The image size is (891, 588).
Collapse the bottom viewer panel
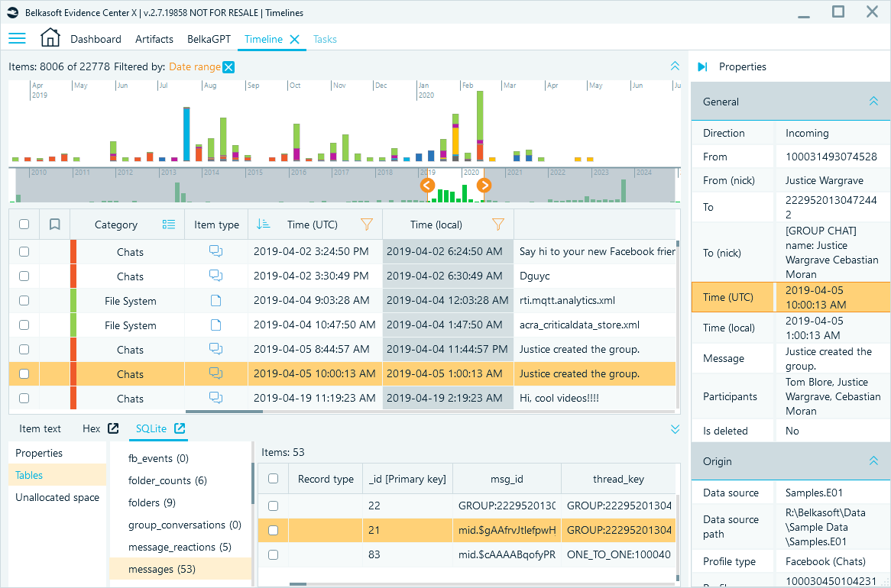tap(675, 429)
